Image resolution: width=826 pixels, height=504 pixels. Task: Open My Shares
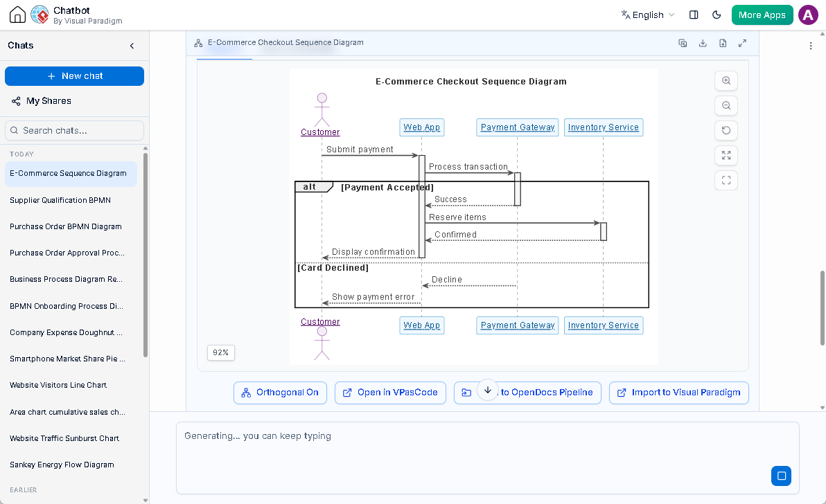click(42, 101)
